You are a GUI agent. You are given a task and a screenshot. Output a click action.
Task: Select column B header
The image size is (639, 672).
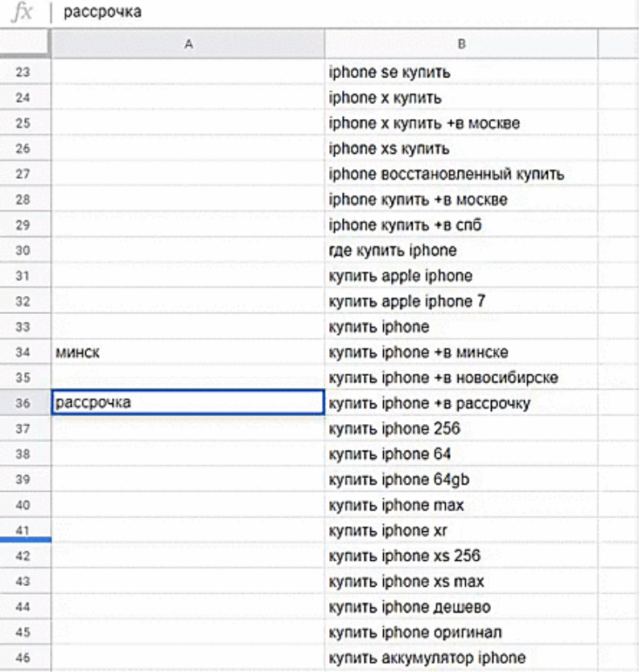pyautogui.click(x=461, y=43)
